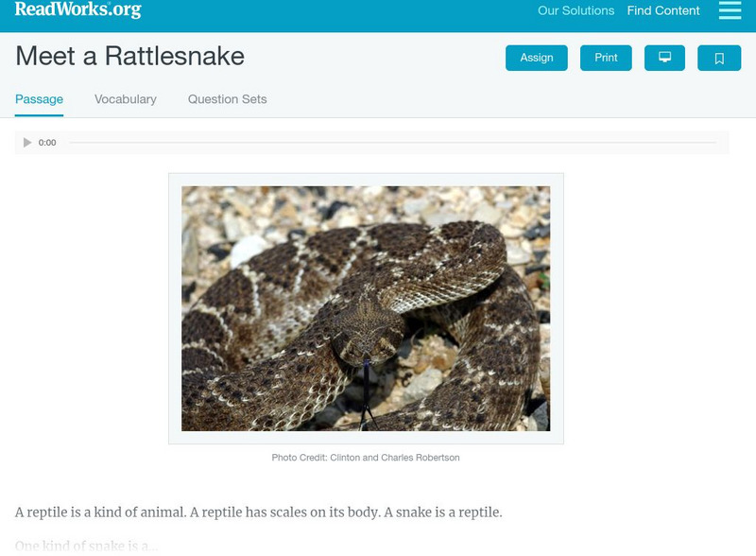This screenshot has width=756, height=556.
Task: Expand the faded "One kind of snake" text
Action: pyautogui.click(x=86, y=546)
